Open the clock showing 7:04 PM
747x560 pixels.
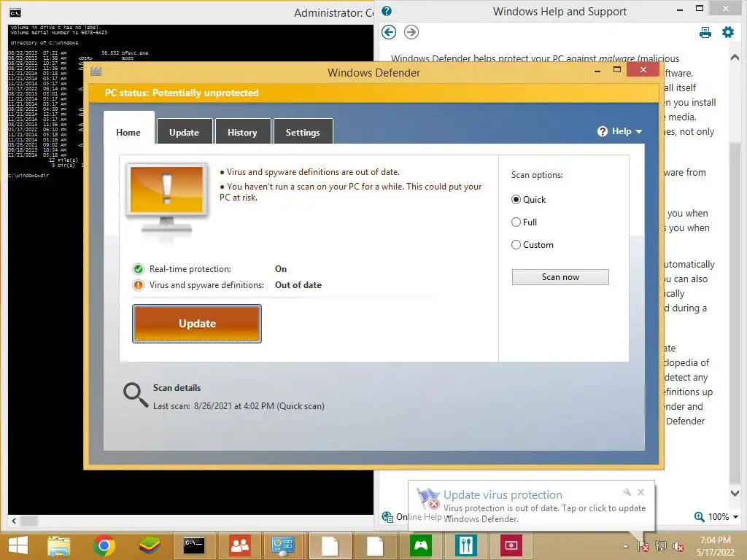(x=715, y=546)
